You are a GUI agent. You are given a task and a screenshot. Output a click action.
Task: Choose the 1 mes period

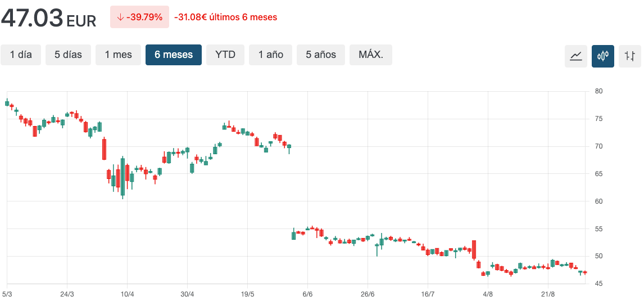pos(118,55)
